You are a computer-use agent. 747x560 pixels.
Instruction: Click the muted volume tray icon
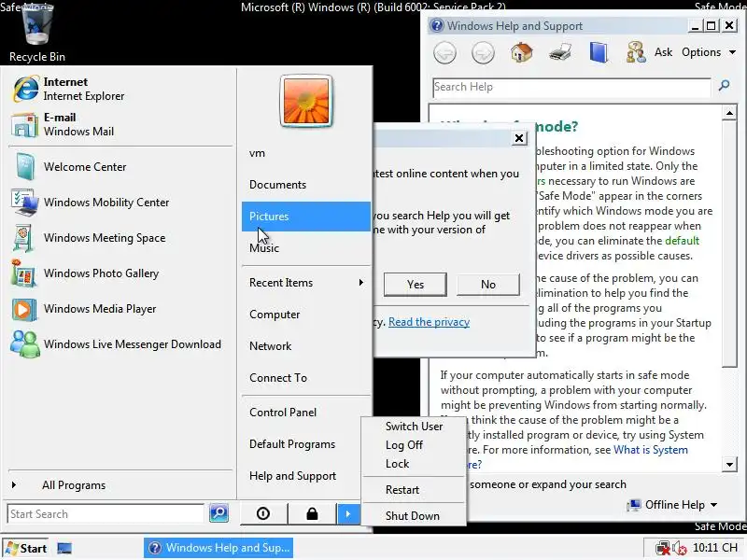click(680, 549)
